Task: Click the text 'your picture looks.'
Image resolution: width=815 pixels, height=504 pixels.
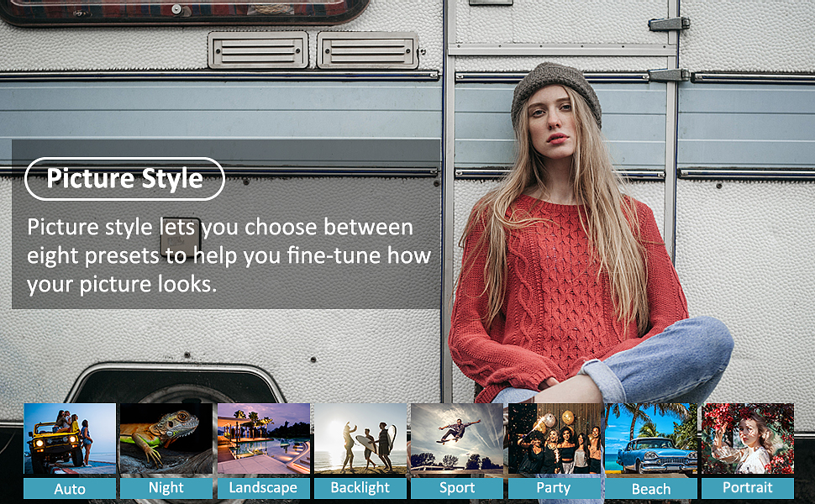Action: tap(122, 285)
